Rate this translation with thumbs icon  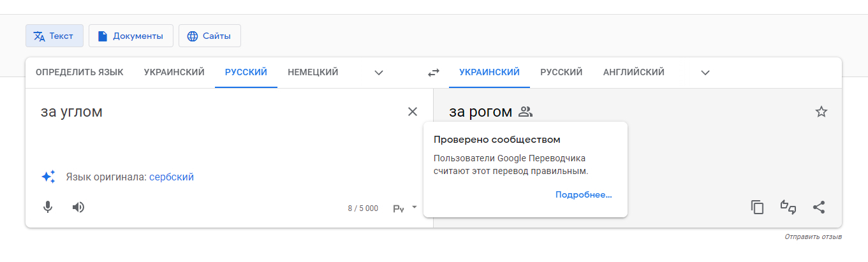[789, 207]
